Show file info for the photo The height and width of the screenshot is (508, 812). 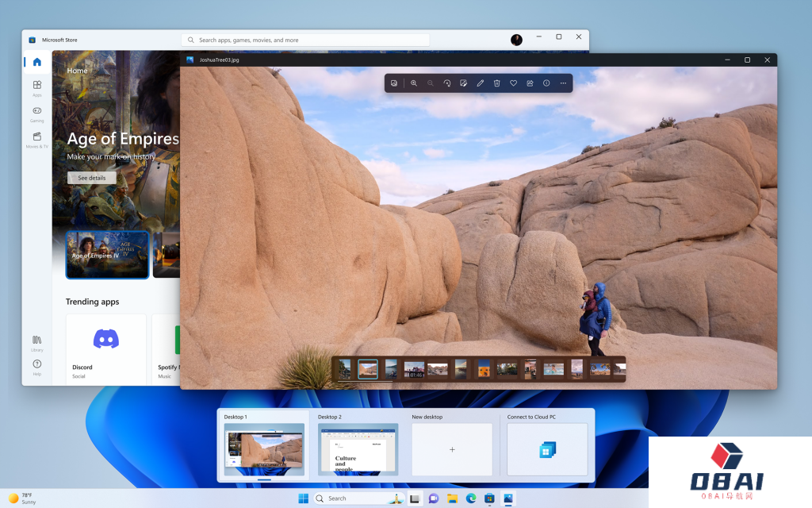pos(546,83)
